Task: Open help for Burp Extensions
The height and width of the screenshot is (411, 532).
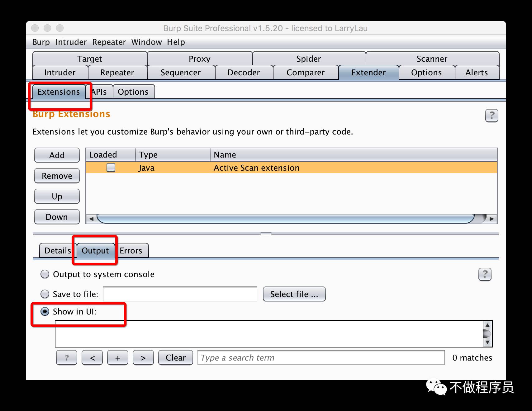Action: tap(492, 116)
